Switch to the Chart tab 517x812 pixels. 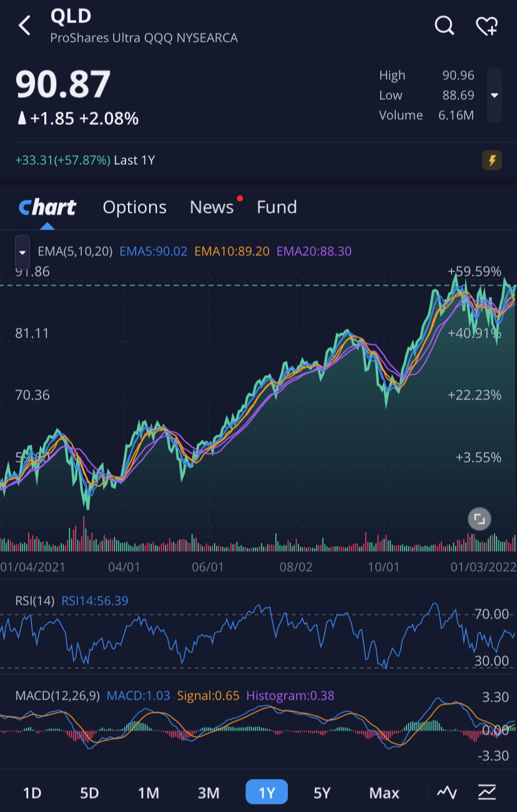tap(47, 207)
